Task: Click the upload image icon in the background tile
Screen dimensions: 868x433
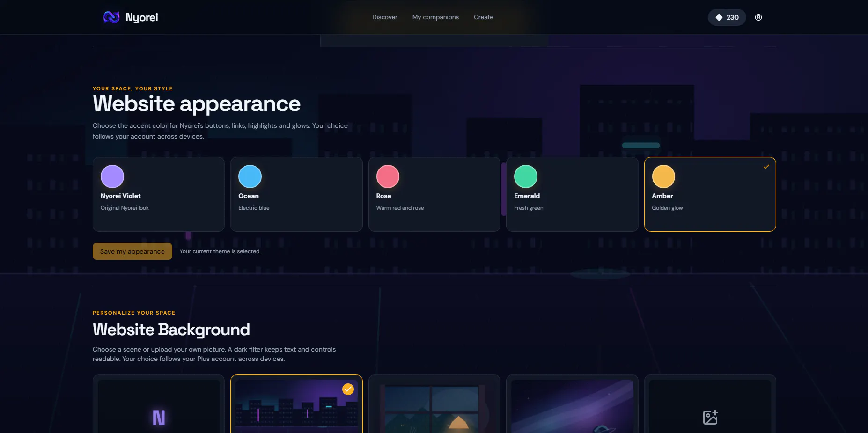Action: (710, 417)
